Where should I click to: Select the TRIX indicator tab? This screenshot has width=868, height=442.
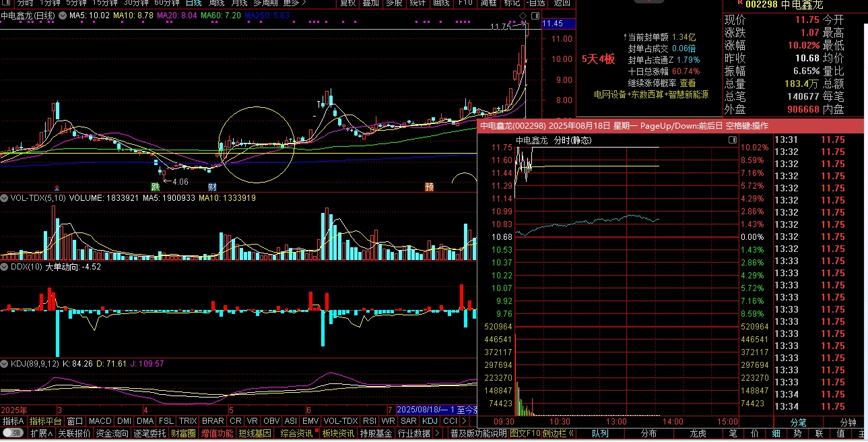pyautogui.click(x=188, y=420)
